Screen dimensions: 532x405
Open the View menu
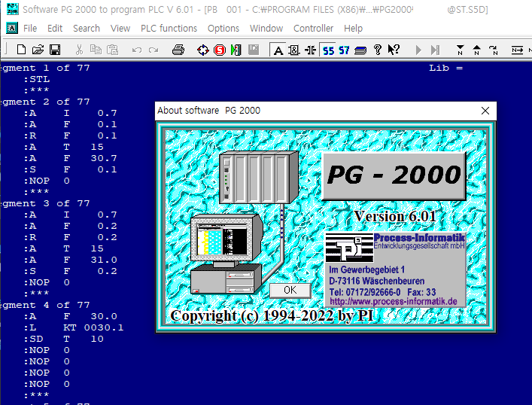(x=120, y=28)
